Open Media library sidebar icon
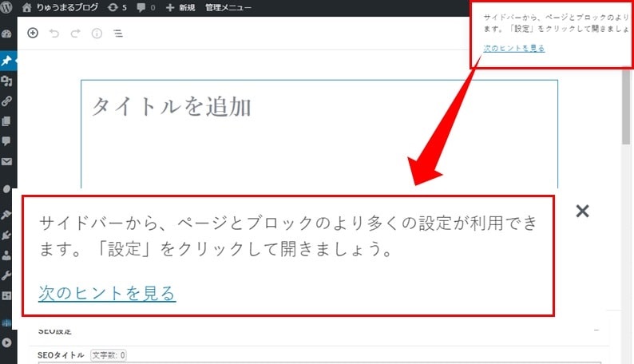 pos(6,81)
